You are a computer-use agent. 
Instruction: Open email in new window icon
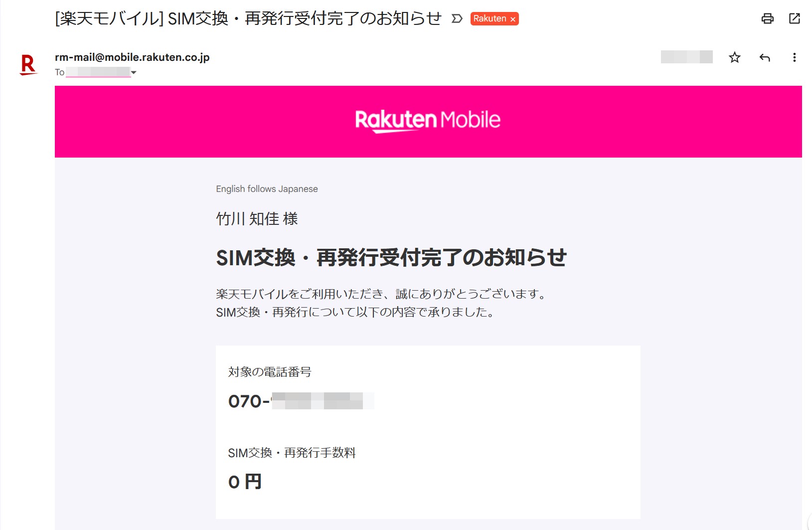[x=795, y=18]
